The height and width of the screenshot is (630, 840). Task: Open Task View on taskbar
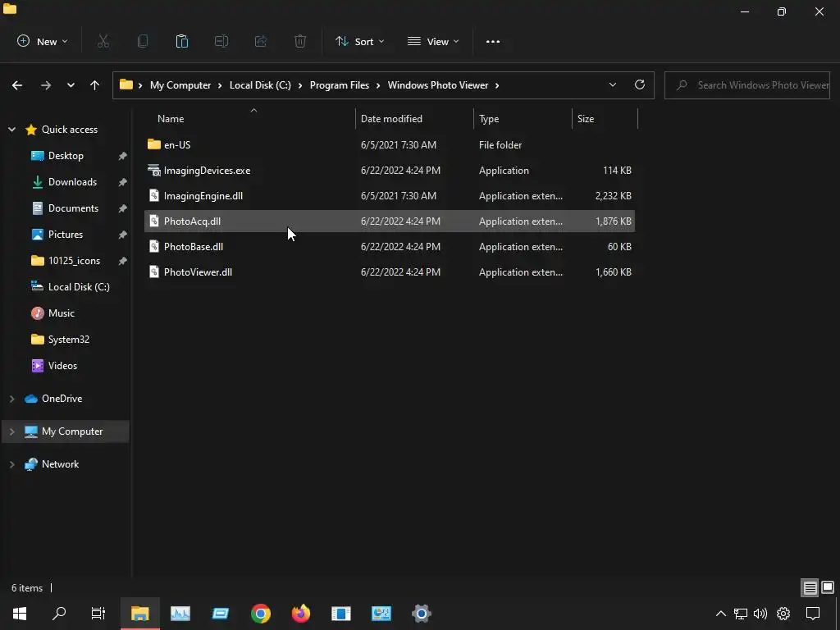coord(98,614)
